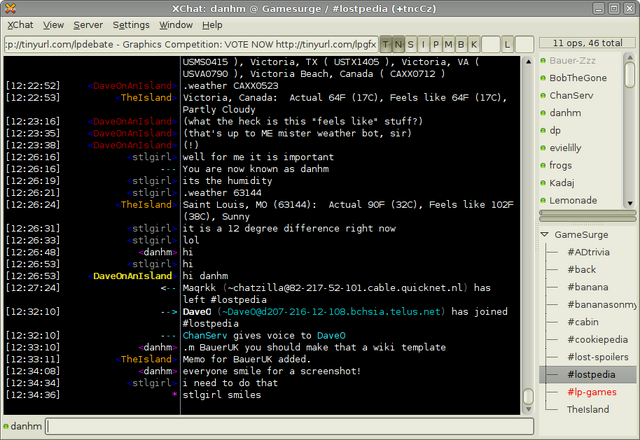Select the #ADtrivia channel
640x440 pixels.
coord(588,252)
